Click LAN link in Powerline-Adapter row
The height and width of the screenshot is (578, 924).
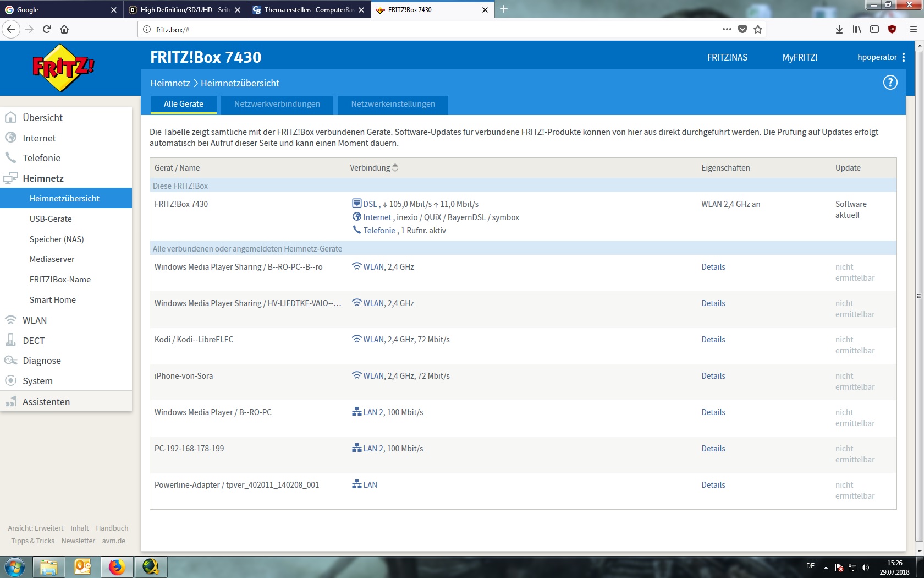click(x=370, y=485)
